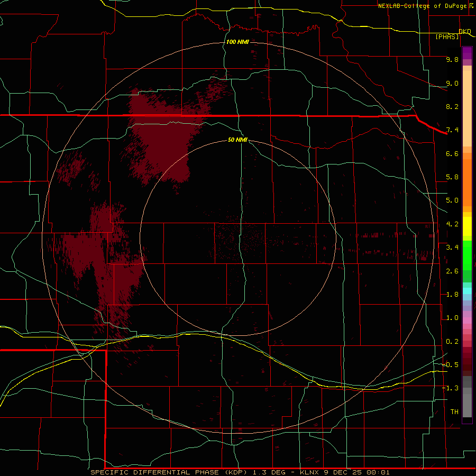476x476 pixels.
Task: Click the 100 NMI range ring label
Action: point(237,42)
